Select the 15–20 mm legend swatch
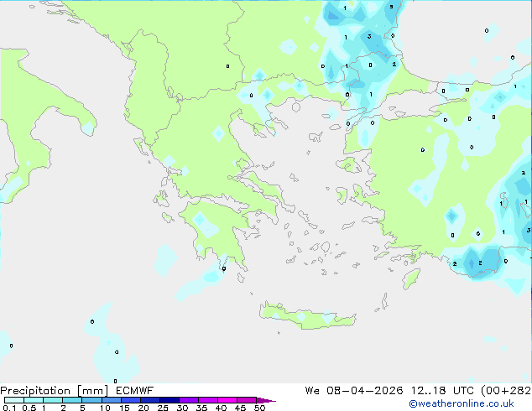This screenshot has width=532, height=411. (131, 400)
